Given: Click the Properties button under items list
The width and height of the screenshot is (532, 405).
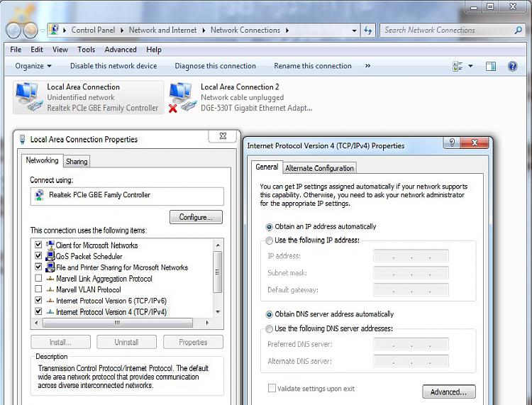Looking at the screenshot, I should [x=193, y=342].
